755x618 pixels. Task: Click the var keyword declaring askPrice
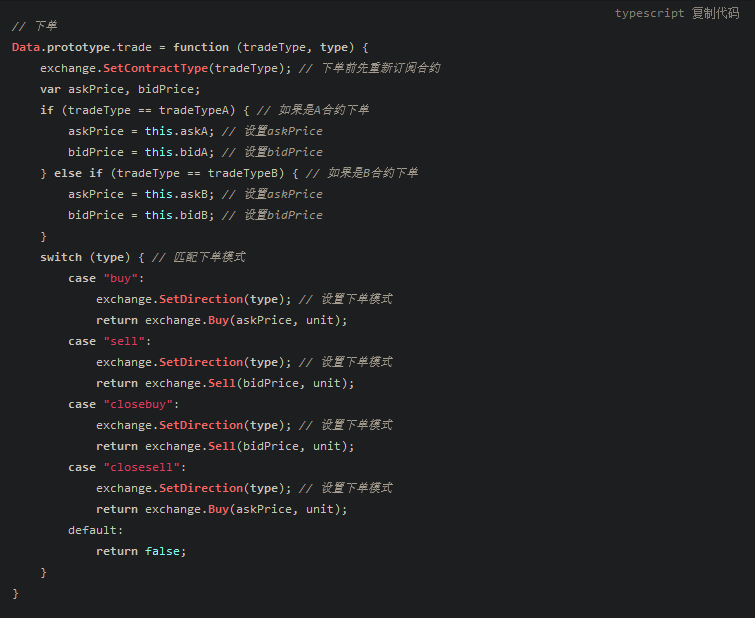click(x=50, y=89)
